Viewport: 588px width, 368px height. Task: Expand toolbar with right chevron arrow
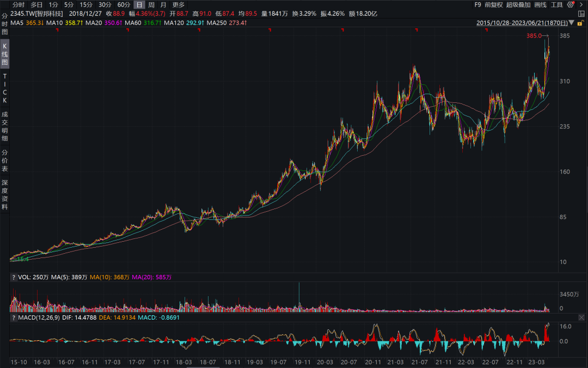[581, 4]
